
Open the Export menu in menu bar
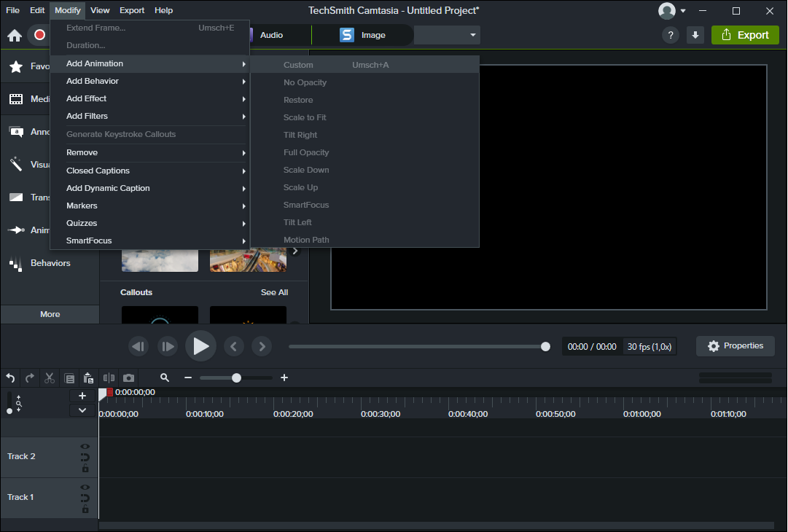click(132, 10)
